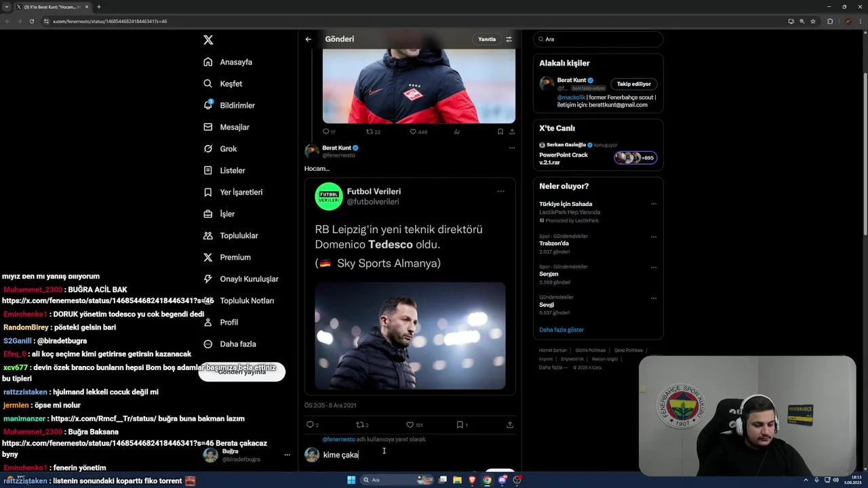Viewport: 868px width, 488px height.
Task: Click the X logo in sidebar
Action: pos(208,40)
